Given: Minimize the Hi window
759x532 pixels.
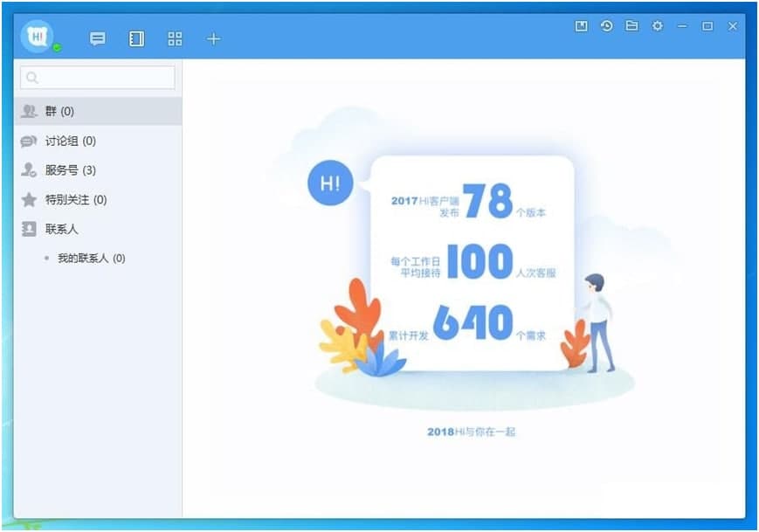Looking at the screenshot, I should point(682,26).
